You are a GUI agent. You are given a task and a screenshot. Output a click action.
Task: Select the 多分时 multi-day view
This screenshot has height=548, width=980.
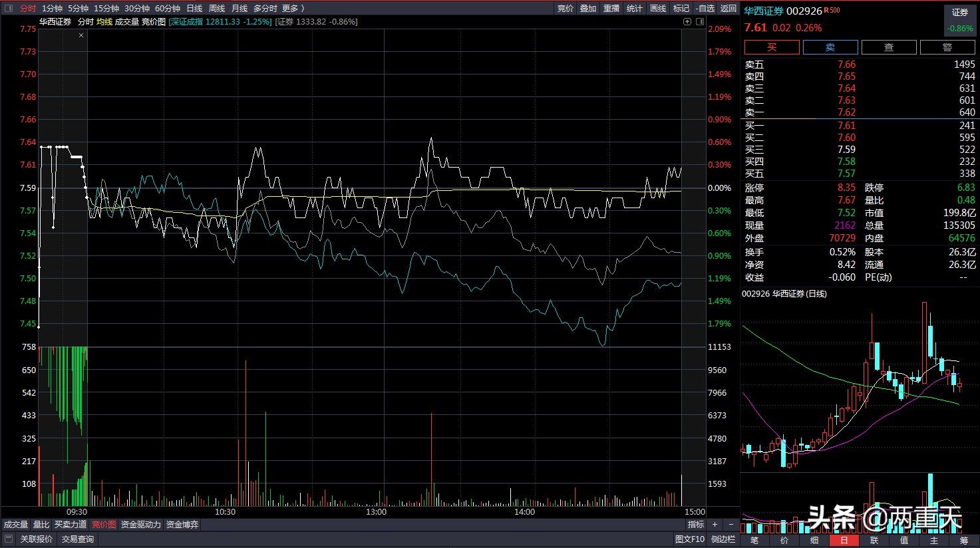265,8
